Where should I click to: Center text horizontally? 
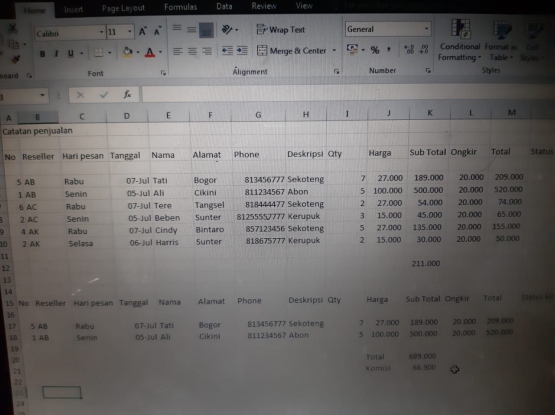[x=192, y=51]
